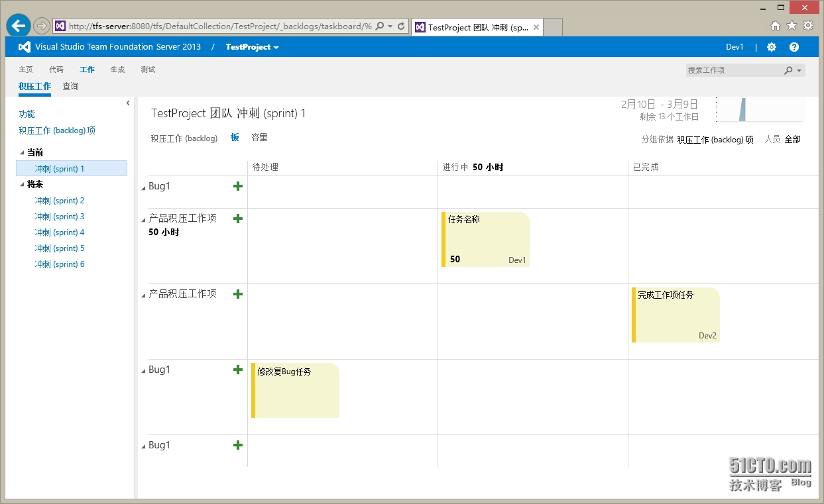Click Dev2 assignee on 完成工作项任务 card
This screenshot has width=824, height=504.
click(x=707, y=336)
